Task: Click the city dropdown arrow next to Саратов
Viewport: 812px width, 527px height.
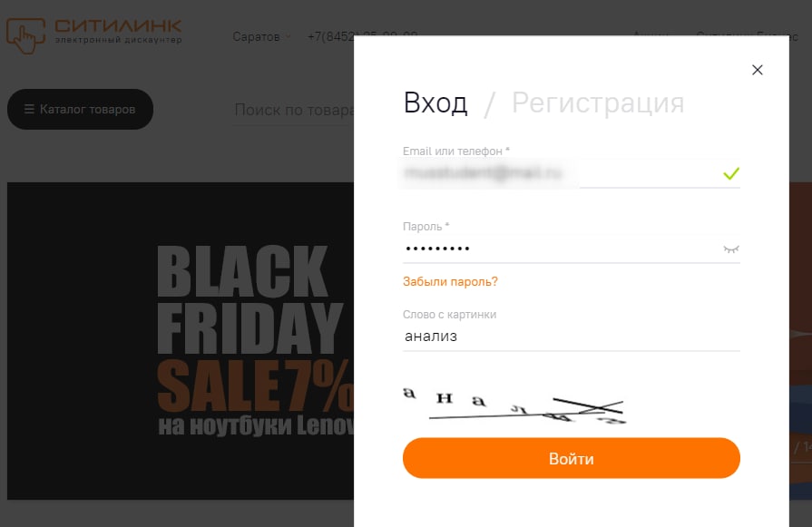Action: (x=288, y=37)
